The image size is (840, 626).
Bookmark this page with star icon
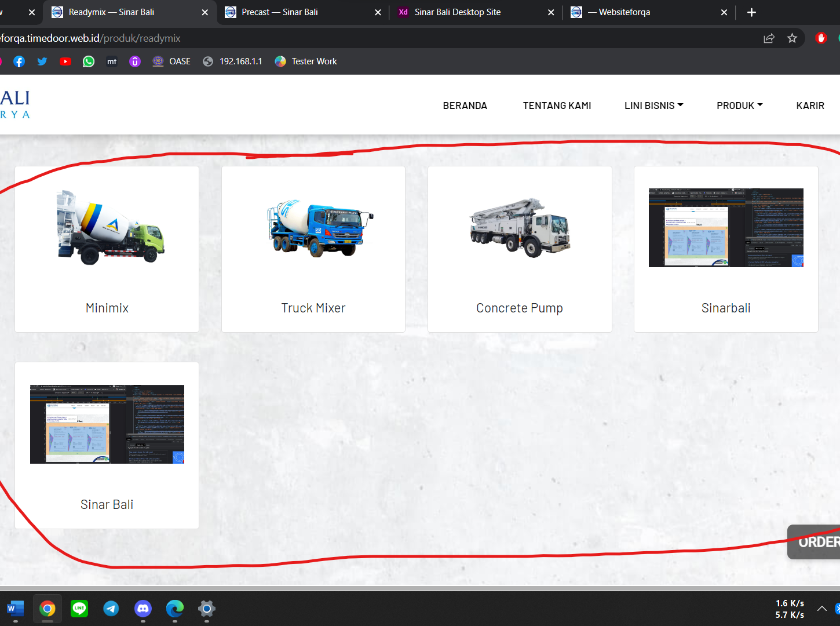pyautogui.click(x=792, y=38)
